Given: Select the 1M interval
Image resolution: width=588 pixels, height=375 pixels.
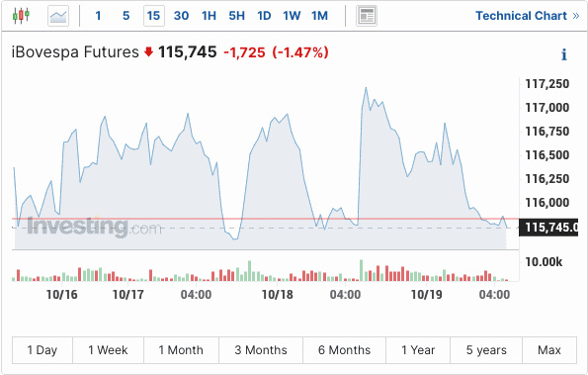Looking at the screenshot, I should coord(319,16).
